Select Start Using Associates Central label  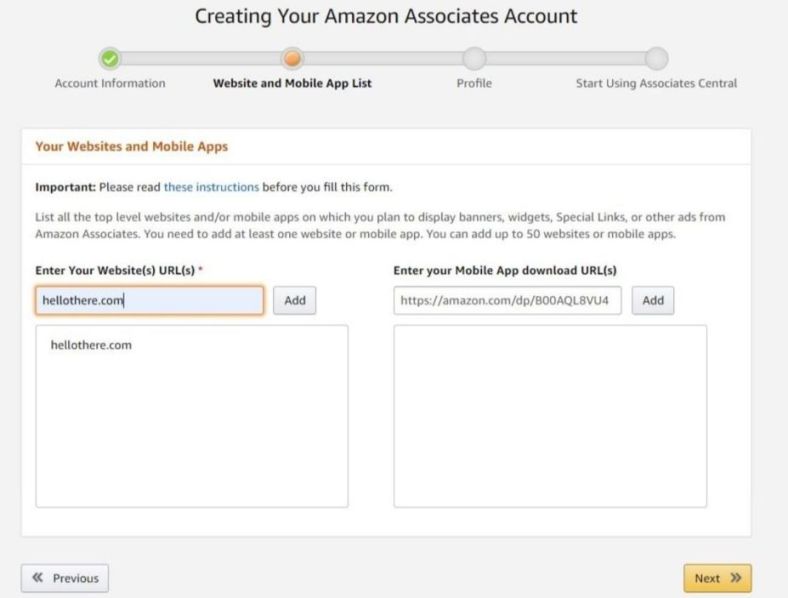pyautogui.click(x=656, y=83)
